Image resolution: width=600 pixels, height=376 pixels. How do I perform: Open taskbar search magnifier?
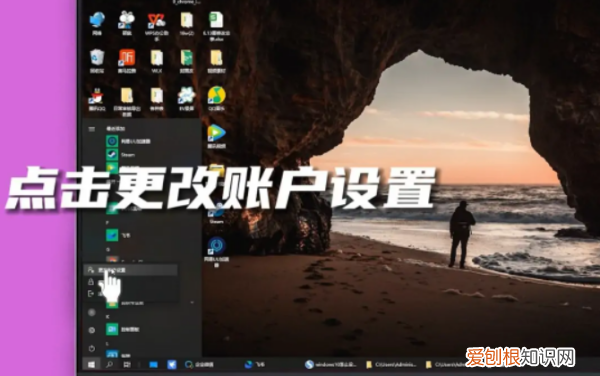pos(109,365)
